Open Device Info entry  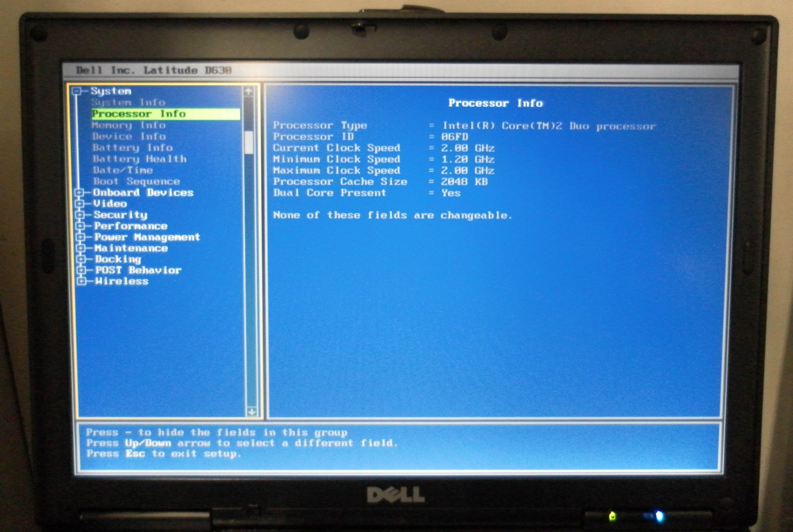click(x=129, y=136)
